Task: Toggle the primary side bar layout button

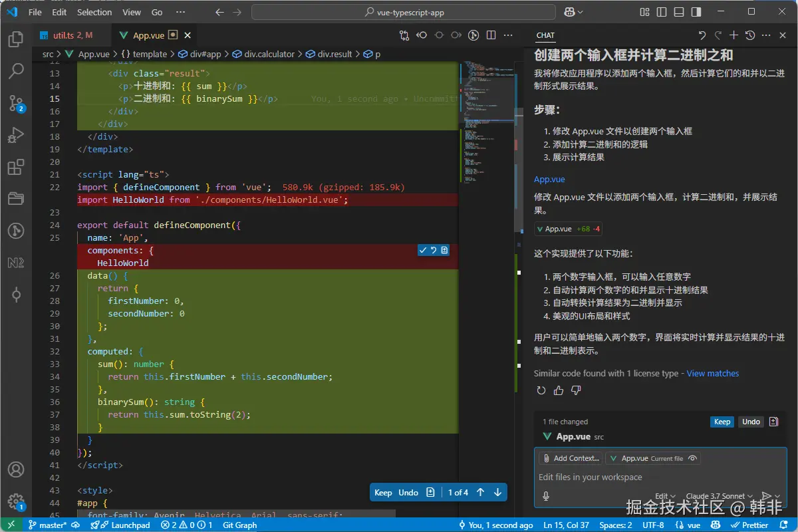Action: 661,12
